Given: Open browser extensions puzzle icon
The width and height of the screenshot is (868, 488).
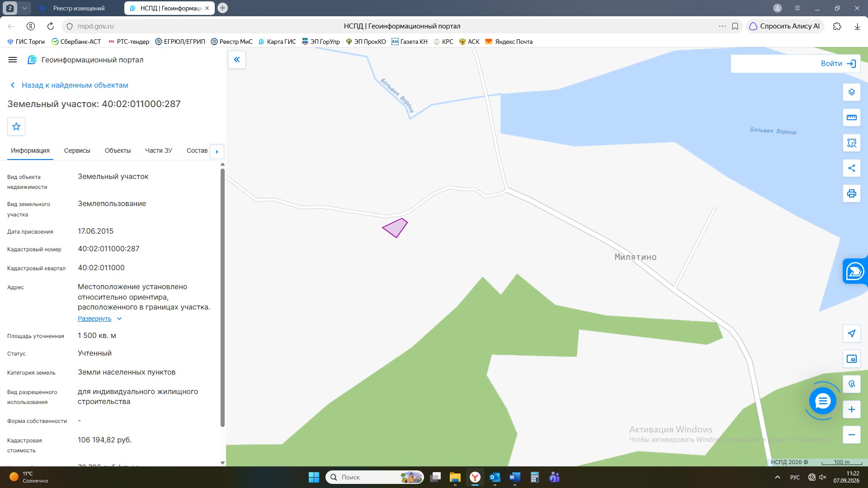Looking at the screenshot, I should [x=837, y=26].
